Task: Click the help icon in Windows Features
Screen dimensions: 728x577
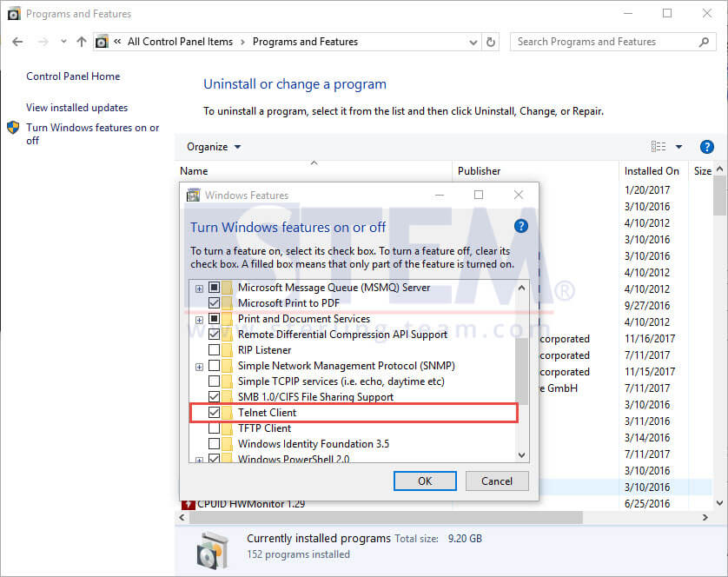Action: click(521, 226)
